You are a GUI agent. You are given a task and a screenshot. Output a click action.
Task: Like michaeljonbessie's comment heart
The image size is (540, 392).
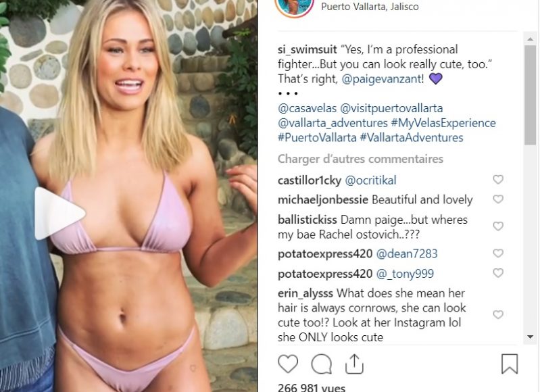coord(498,199)
